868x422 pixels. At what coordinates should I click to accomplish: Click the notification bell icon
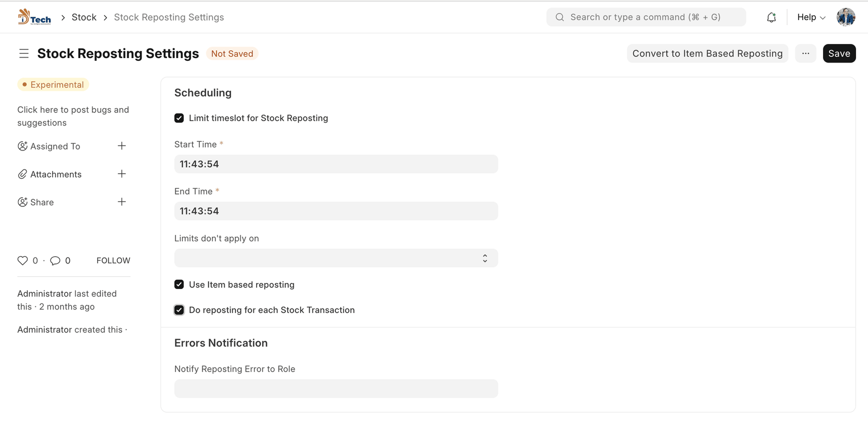(x=771, y=17)
